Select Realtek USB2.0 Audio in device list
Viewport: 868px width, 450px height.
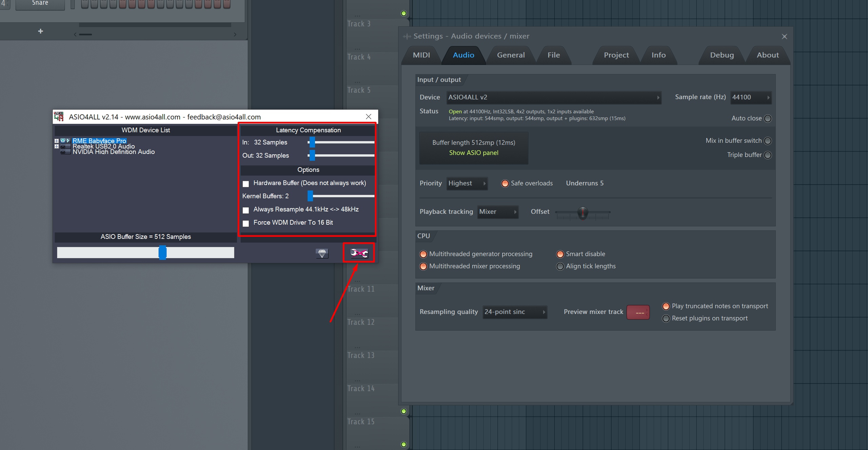tap(103, 146)
